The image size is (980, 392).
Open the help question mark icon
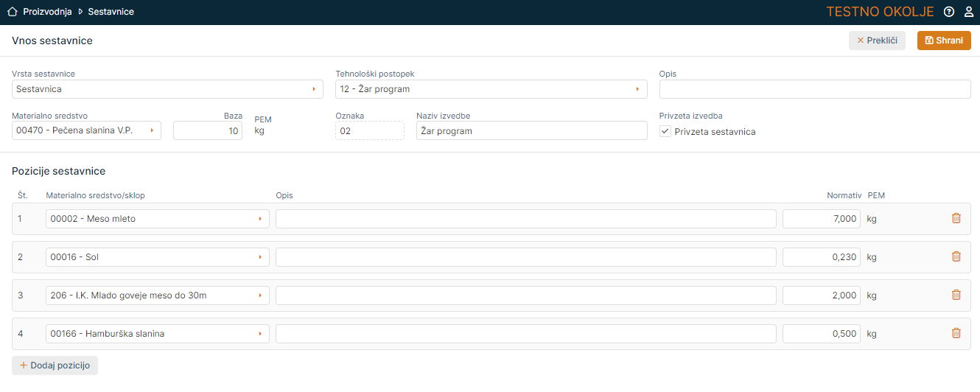pyautogui.click(x=949, y=12)
